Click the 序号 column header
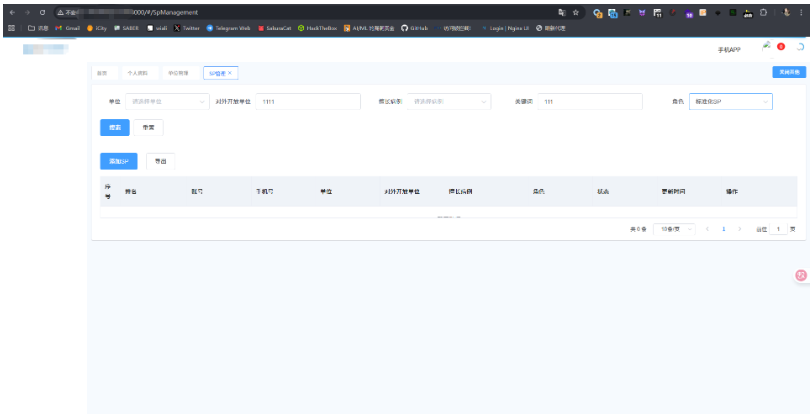Viewport: 812px width, 414px height. click(108, 191)
